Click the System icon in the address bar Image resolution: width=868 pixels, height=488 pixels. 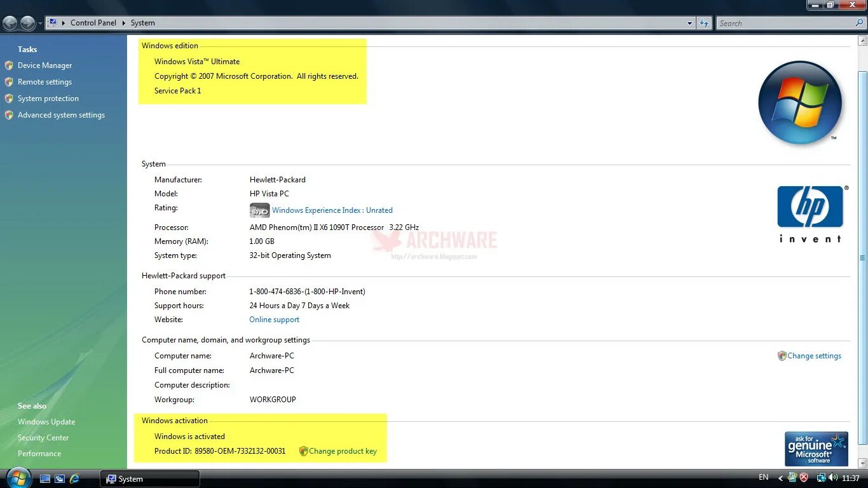point(53,22)
